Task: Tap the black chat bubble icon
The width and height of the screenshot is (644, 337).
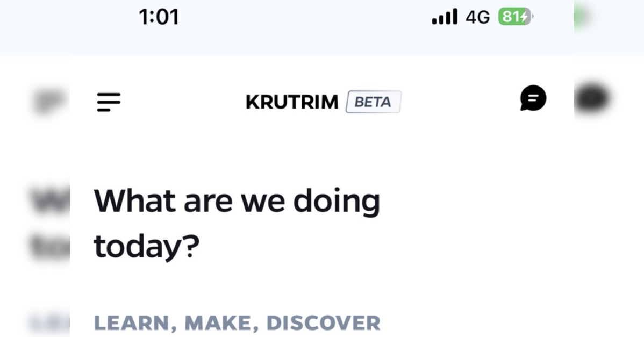Action: pyautogui.click(x=533, y=98)
